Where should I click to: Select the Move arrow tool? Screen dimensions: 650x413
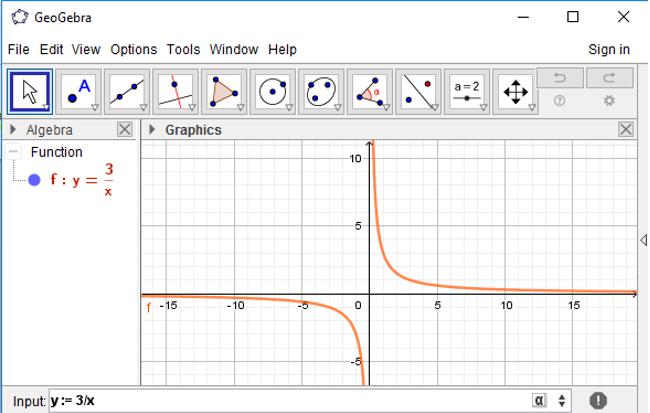(30, 92)
